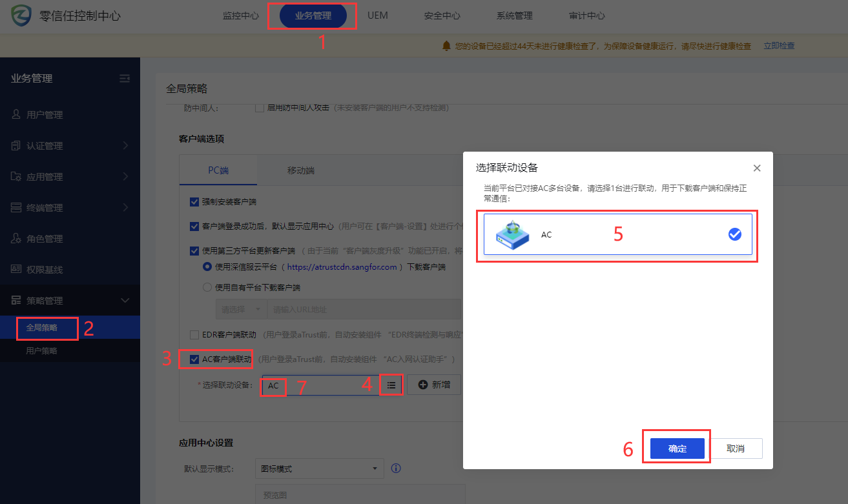The image size is (848, 504).
Task: Click 立即检查 health check link
Action: click(x=779, y=46)
